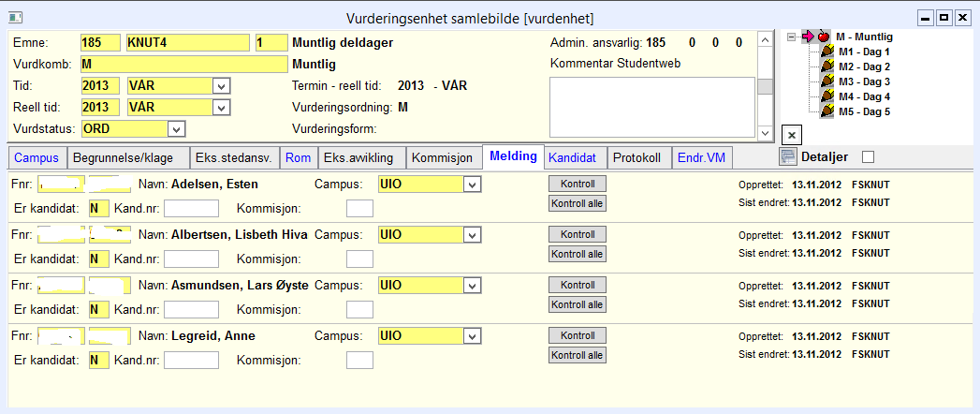Screen dimensions: 980x414
Task: Open Campus dropdown for Albertsen, Lisbeth Hiva
Action: (x=473, y=235)
